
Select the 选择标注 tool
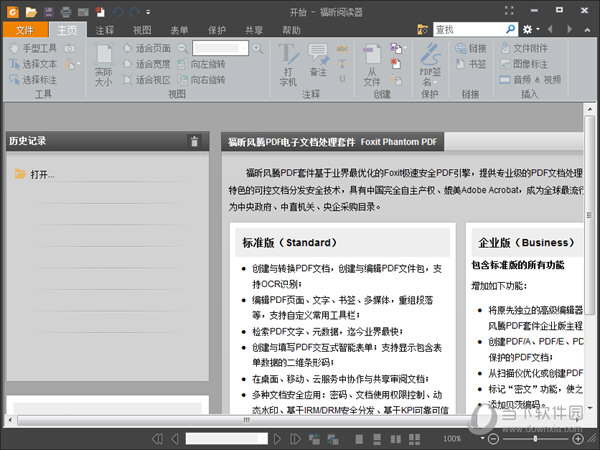point(33,80)
